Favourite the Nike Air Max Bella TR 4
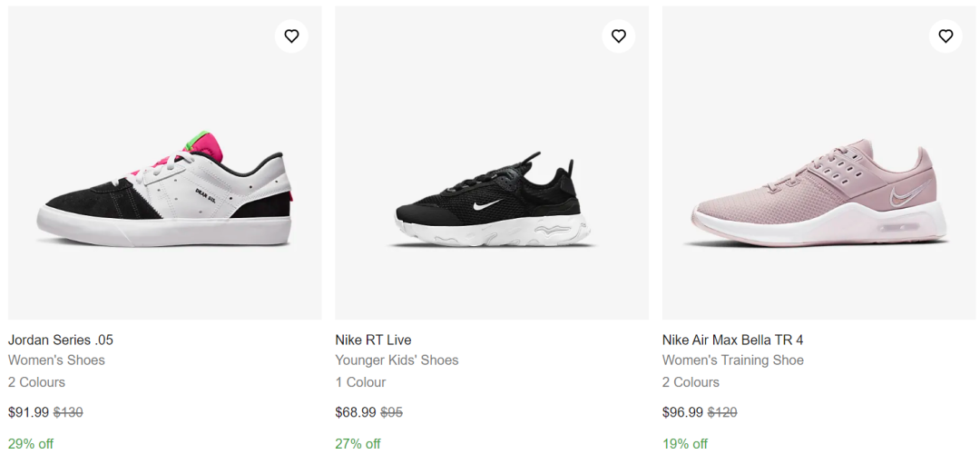 [x=946, y=36]
